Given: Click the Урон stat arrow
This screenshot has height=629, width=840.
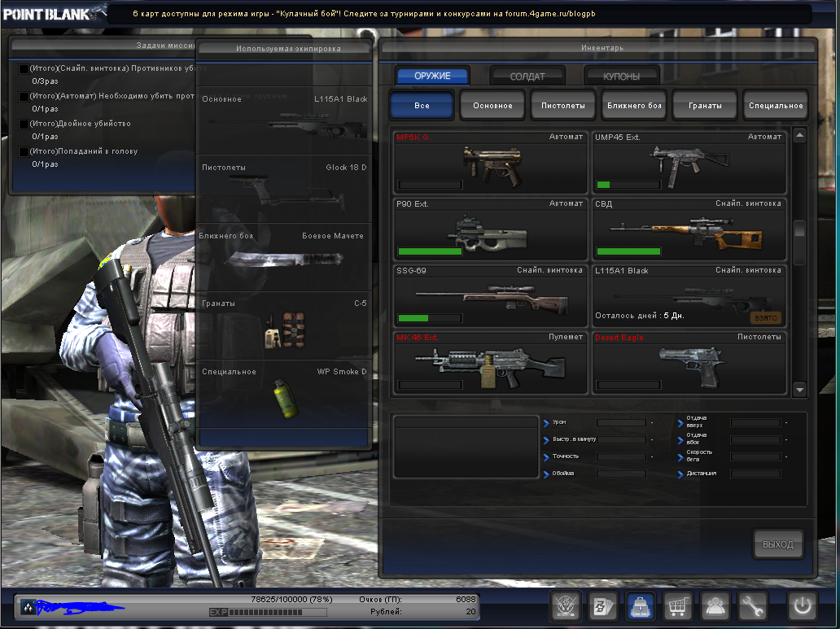Looking at the screenshot, I should tap(546, 423).
